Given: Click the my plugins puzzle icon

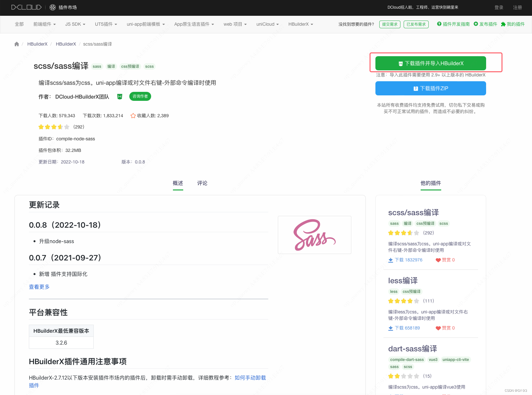Looking at the screenshot, I should 503,24.
